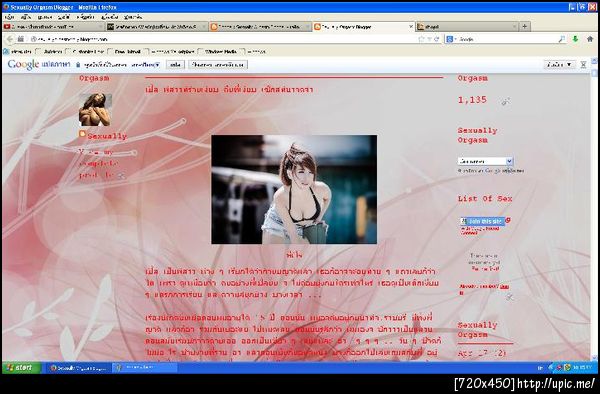Open a new tab with plus button
600x394 pixels.
[x=525, y=26]
